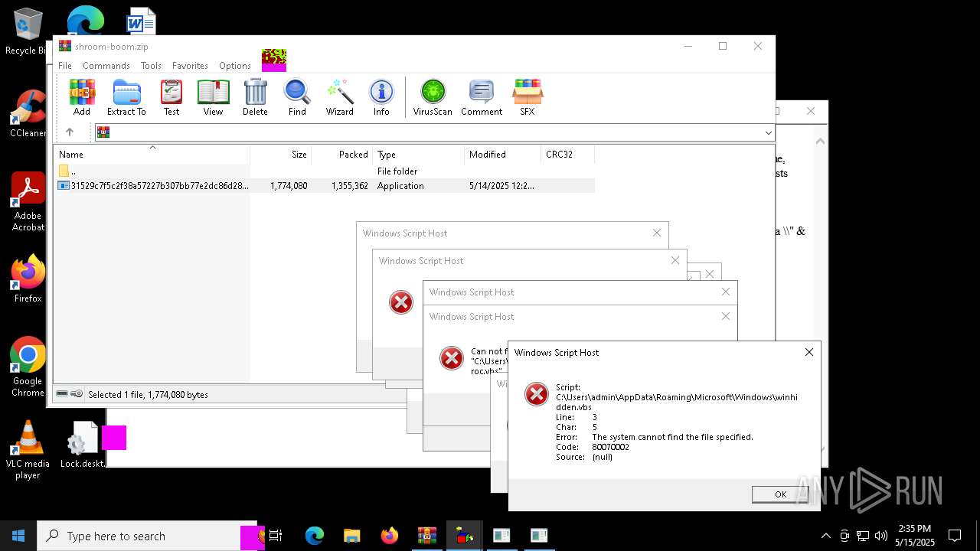Select the parent folder '..' row

325,171
